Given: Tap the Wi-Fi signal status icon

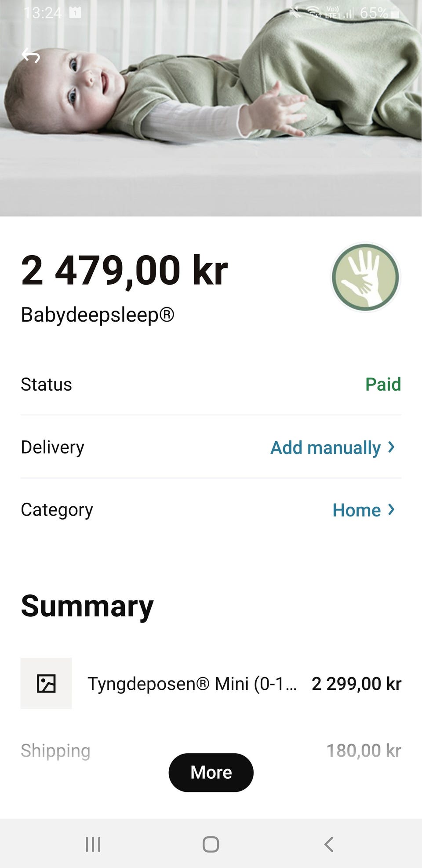Looking at the screenshot, I should [314, 13].
